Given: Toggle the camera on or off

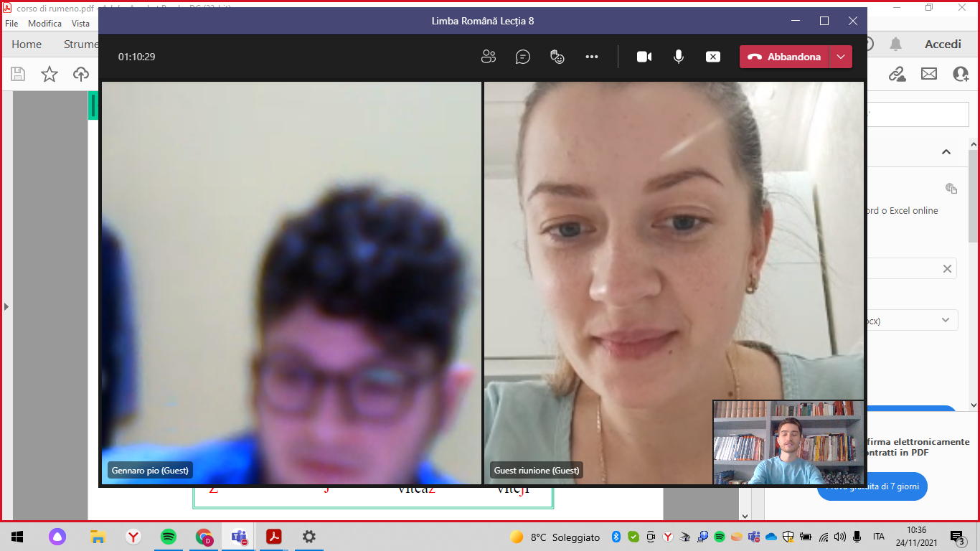Looking at the screenshot, I should pyautogui.click(x=644, y=57).
